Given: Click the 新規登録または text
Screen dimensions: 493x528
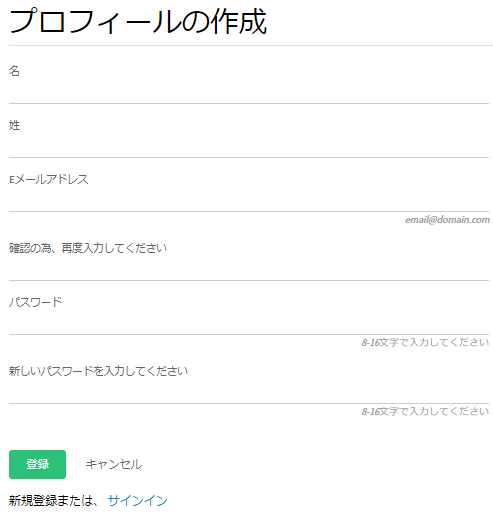Looking at the screenshot, I should tap(53, 500).
